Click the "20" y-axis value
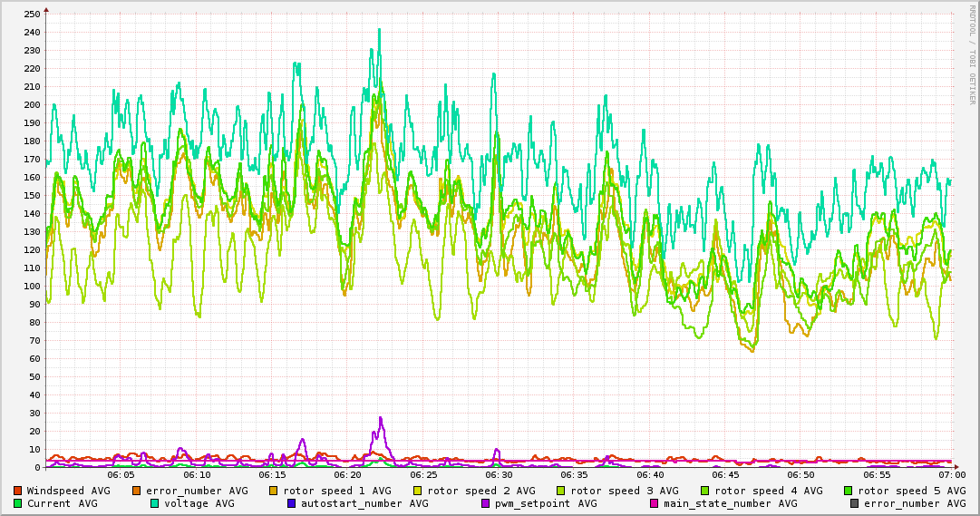Viewport: 980px width, 516px height. pyautogui.click(x=35, y=431)
